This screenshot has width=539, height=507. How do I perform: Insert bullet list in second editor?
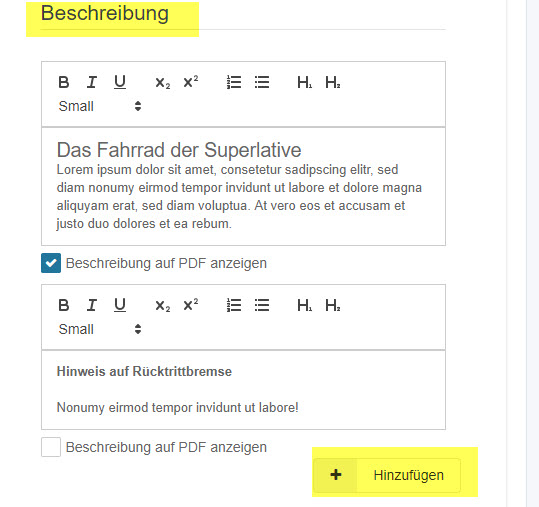point(262,305)
